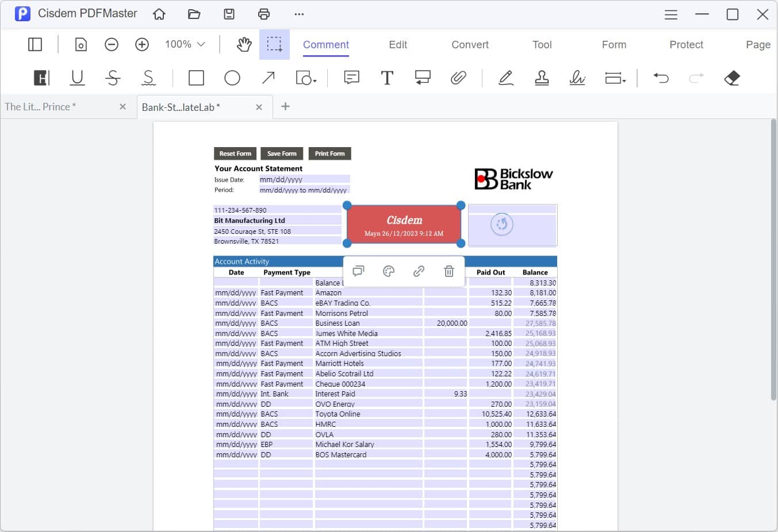Select the Underline tool

77,78
